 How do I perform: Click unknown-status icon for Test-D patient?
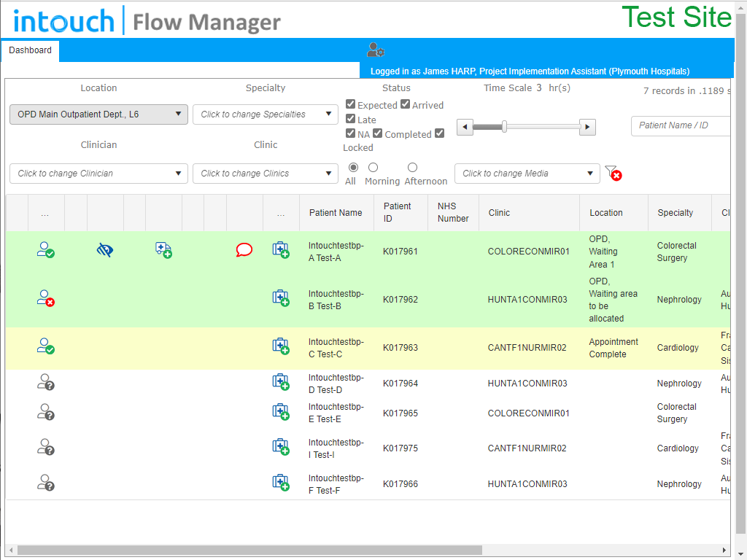click(x=46, y=382)
